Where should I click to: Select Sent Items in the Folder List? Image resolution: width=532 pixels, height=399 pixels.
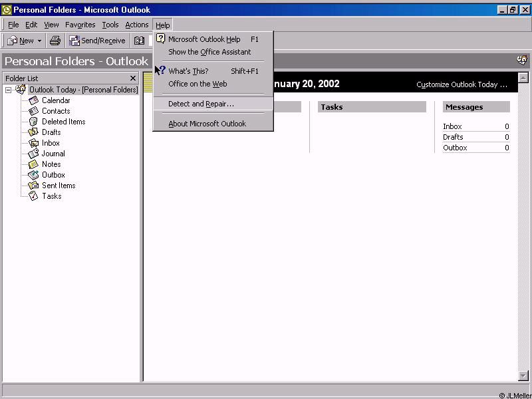[x=59, y=186]
